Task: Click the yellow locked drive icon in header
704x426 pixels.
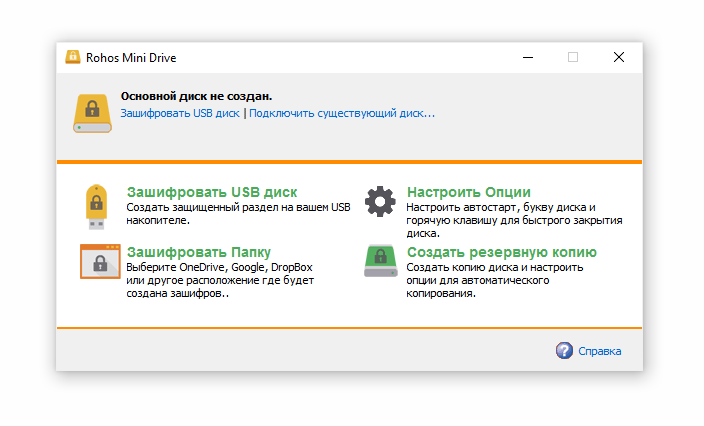Action: (x=92, y=113)
